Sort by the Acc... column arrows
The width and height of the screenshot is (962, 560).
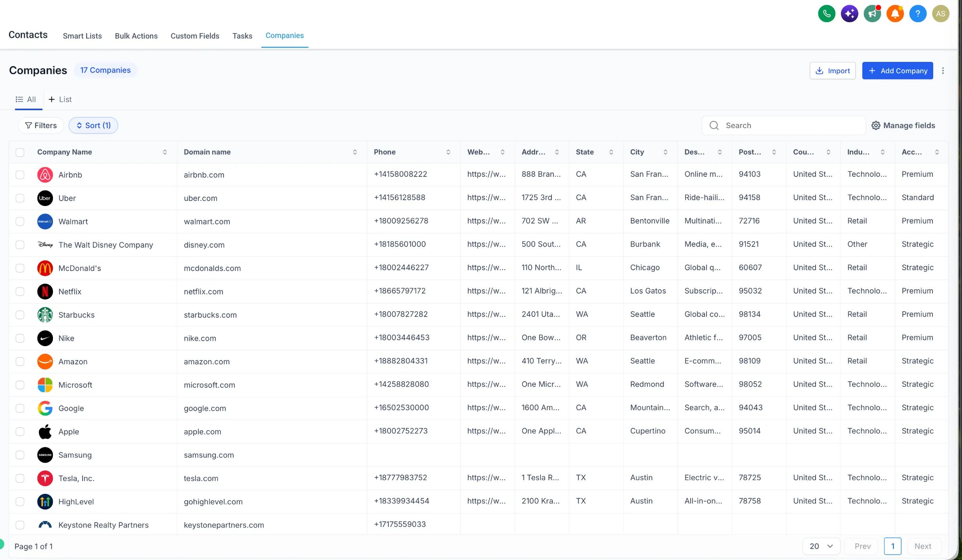[937, 152]
